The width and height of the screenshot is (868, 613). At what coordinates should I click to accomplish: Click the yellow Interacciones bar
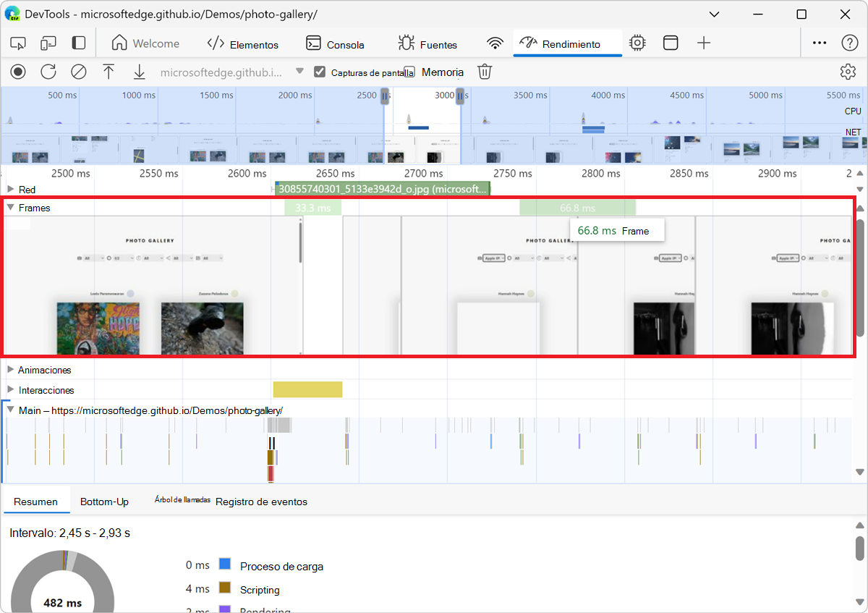click(307, 390)
